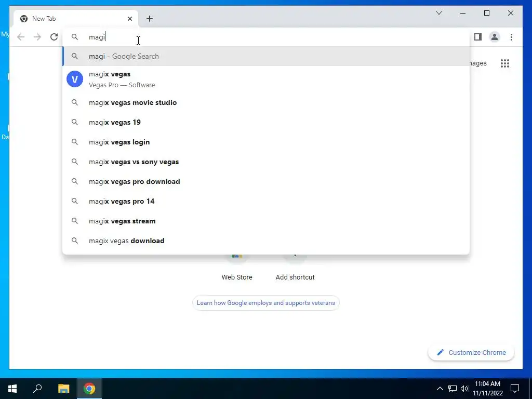Close the New Tab tab
The width and height of the screenshot is (532, 399).
(x=129, y=19)
